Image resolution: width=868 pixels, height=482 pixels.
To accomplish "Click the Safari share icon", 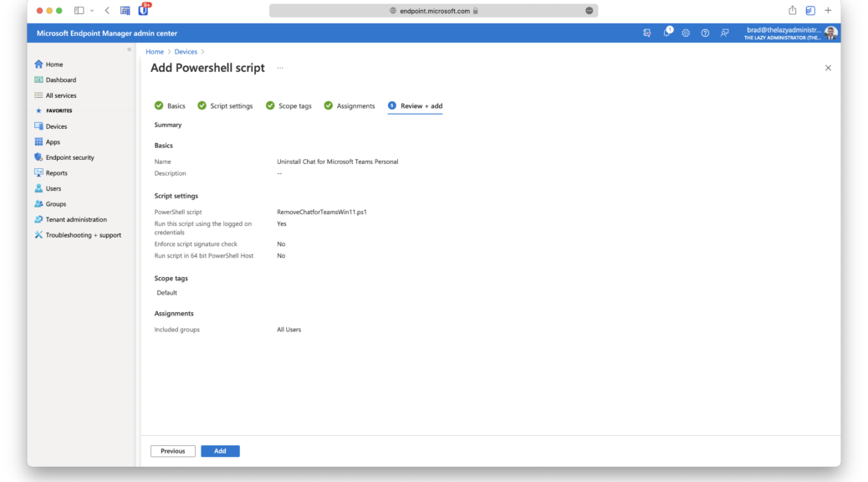I will coord(792,10).
